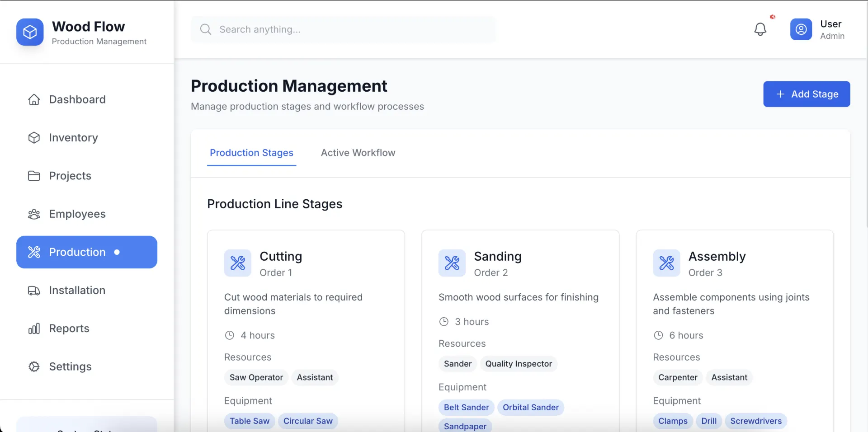Image resolution: width=868 pixels, height=432 pixels.
Task: Focus the Search anything field
Action: pyautogui.click(x=343, y=29)
